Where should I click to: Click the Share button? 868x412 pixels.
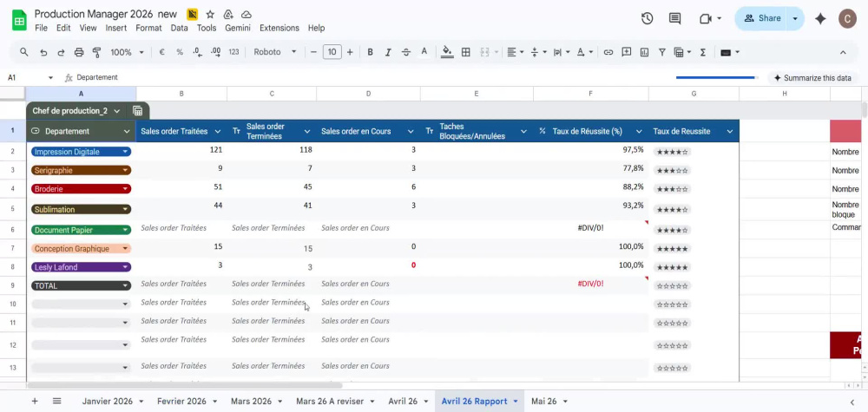click(x=762, y=18)
